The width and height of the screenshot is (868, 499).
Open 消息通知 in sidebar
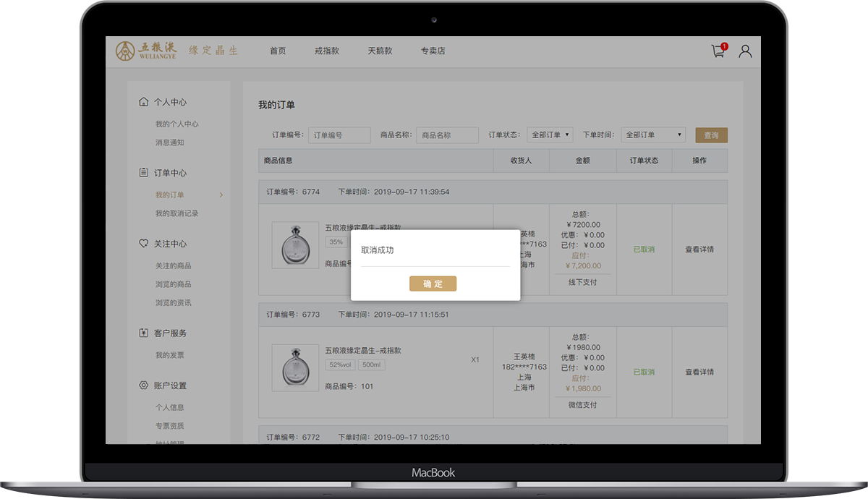[x=169, y=142]
